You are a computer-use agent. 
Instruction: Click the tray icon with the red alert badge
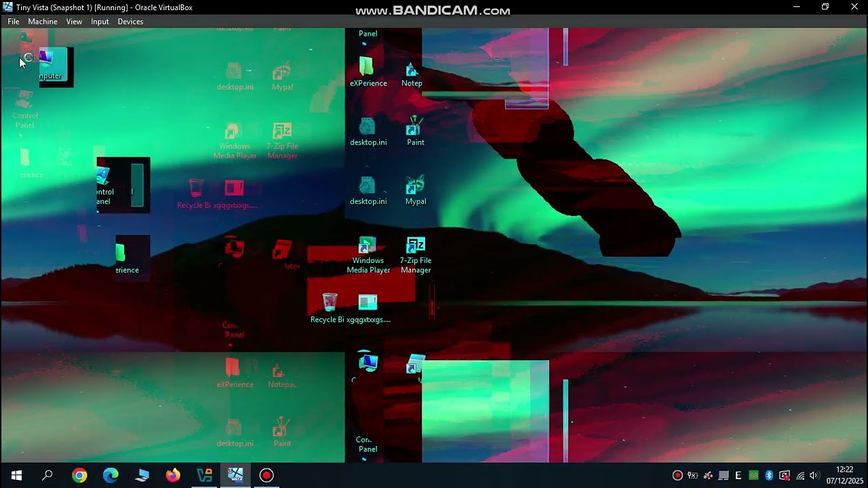[785, 475]
